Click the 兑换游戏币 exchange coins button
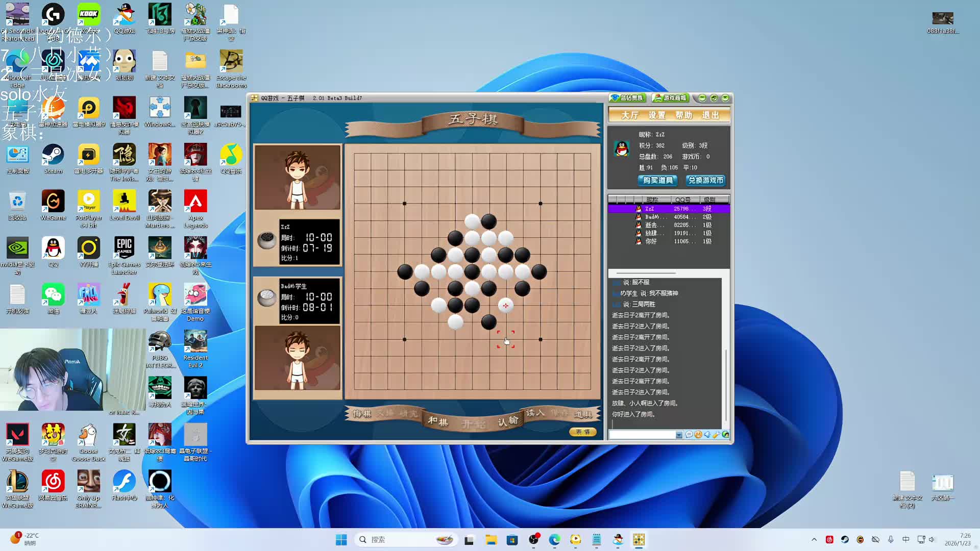The height and width of the screenshot is (551, 980). (x=705, y=180)
